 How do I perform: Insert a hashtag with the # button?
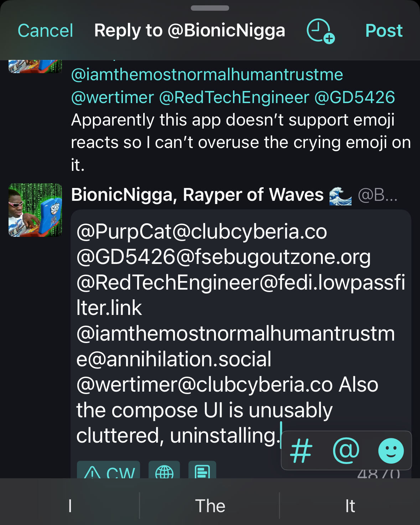[301, 451]
